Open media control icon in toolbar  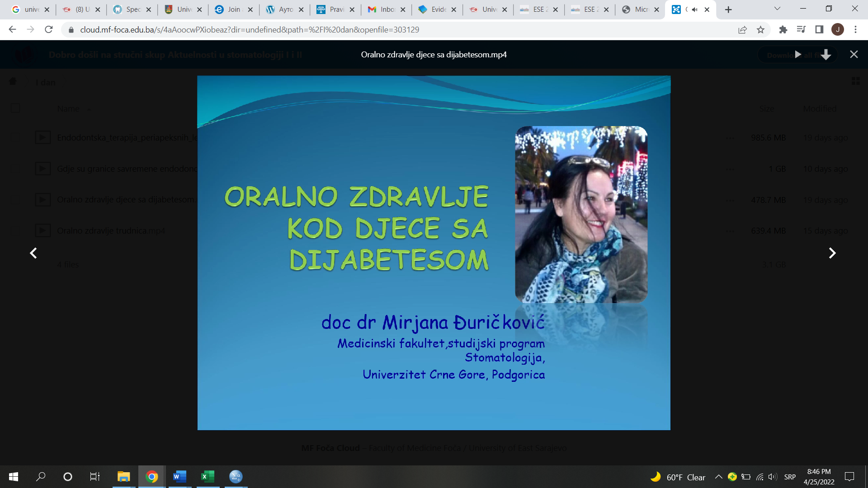[x=801, y=29]
